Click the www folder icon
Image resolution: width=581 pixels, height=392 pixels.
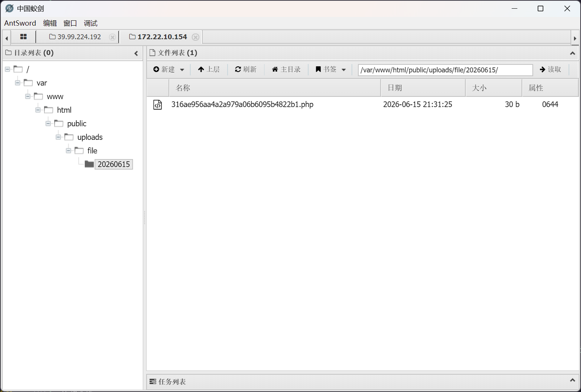coord(38,96)
